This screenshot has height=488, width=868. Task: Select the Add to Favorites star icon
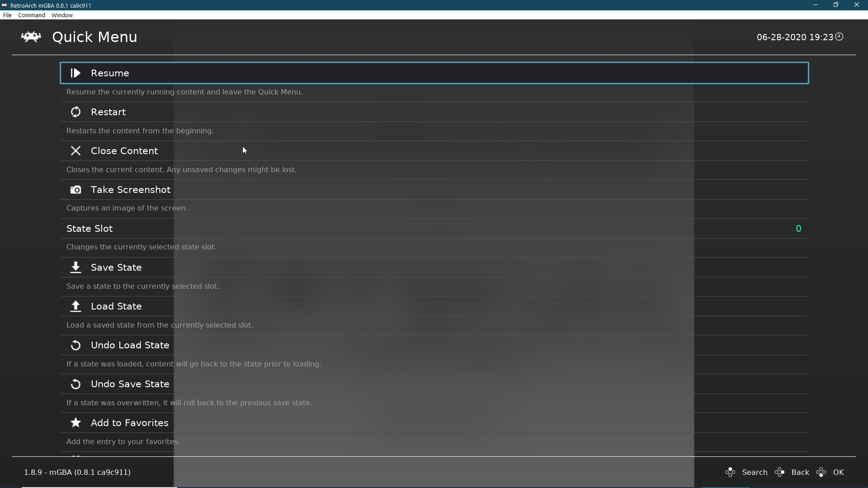(75, 423)
